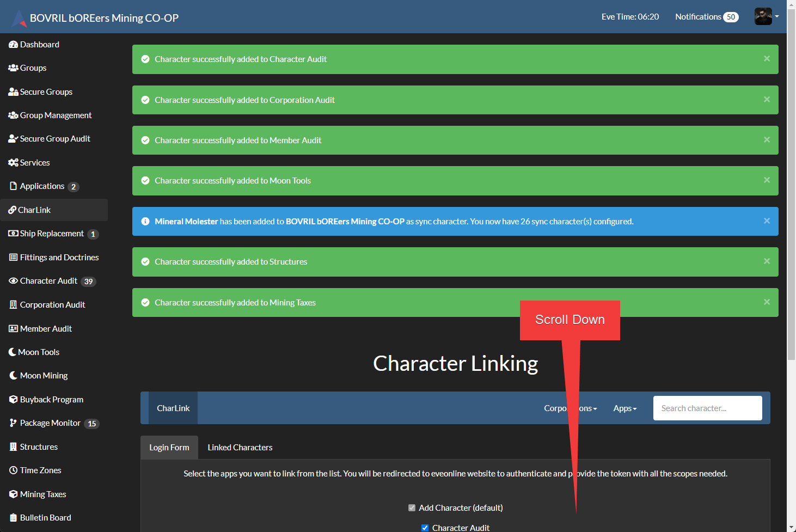Click the character search field

(x=707, y=408)
